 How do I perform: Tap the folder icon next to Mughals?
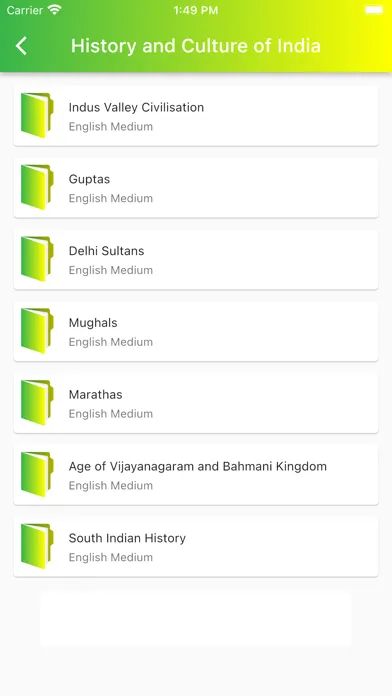tap(37, 331)
